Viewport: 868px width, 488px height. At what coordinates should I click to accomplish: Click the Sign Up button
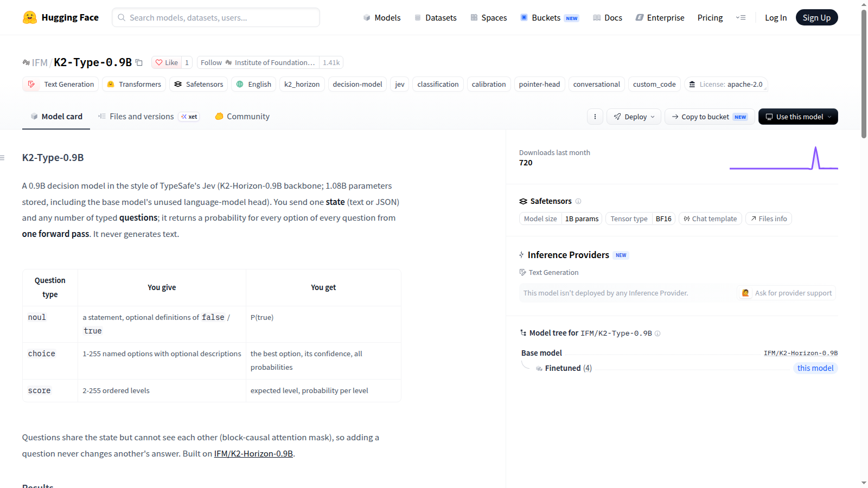[x=816, y=17]
